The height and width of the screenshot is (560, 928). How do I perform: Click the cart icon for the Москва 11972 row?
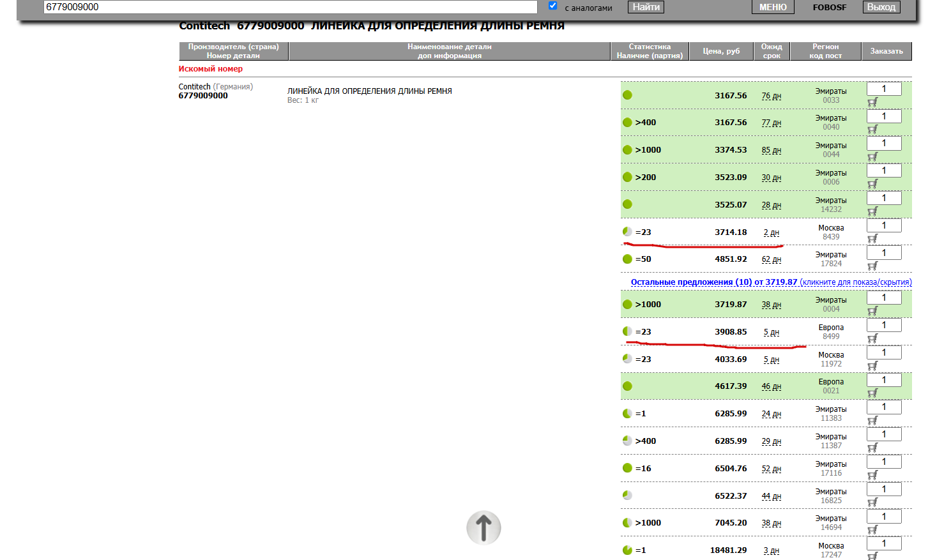coord(872,366)
